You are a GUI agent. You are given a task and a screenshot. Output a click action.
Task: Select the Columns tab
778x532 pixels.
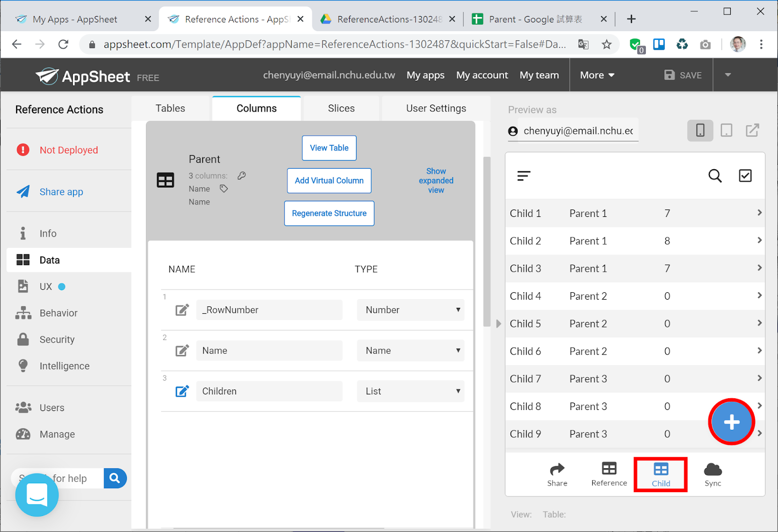257,108
